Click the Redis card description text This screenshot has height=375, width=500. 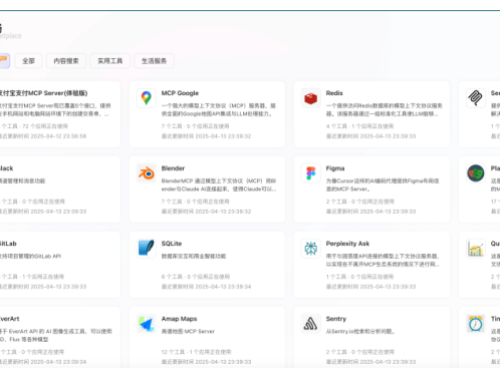pos(384,110)
